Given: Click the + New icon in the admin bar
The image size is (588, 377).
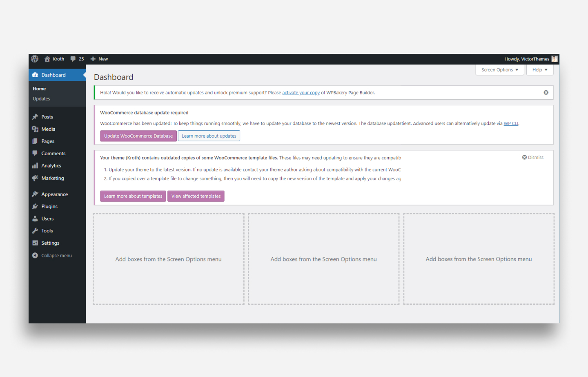Looking at the screenshot, I should [x=93, y=59].
